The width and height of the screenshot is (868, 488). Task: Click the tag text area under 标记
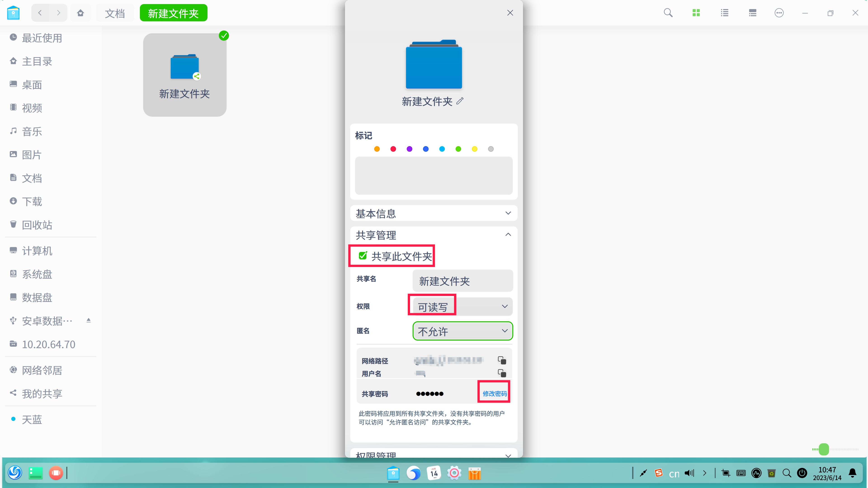[x=434, y=176]
